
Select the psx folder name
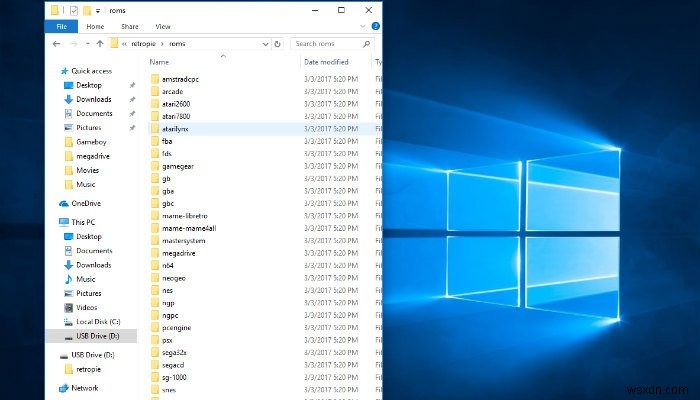[x=167, y=341]
